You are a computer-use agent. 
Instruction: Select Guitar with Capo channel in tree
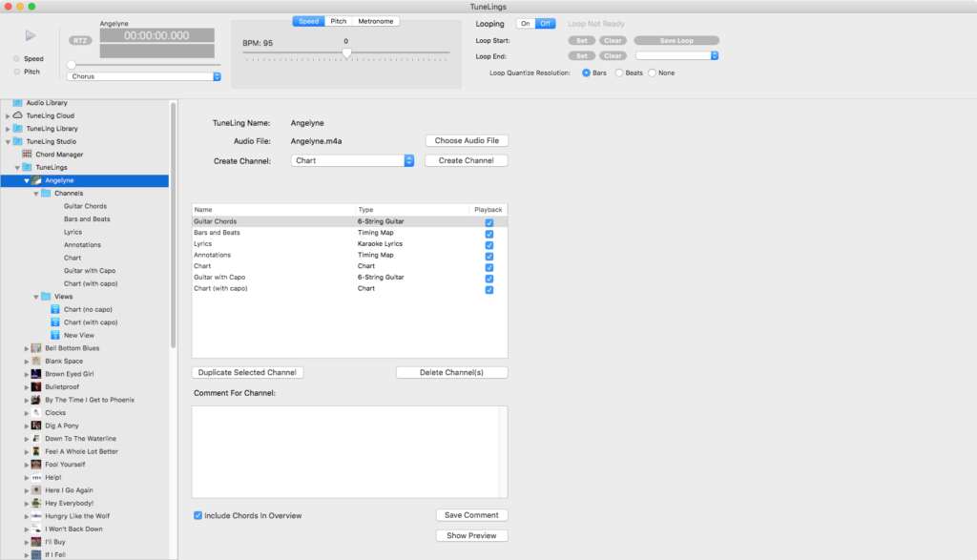coord(89,270)
